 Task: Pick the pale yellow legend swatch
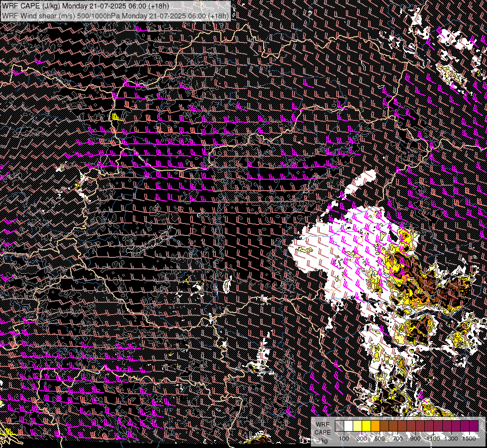[358, 426]
